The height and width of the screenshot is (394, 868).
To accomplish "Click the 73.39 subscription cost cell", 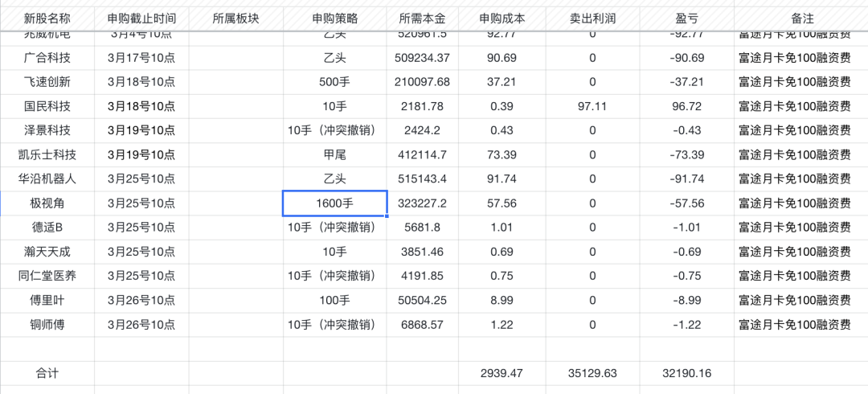I will pos(502,155).
